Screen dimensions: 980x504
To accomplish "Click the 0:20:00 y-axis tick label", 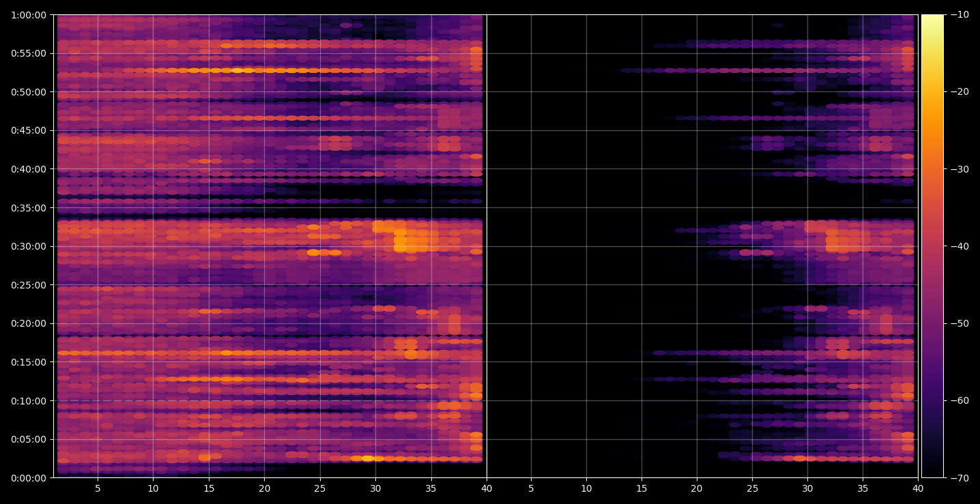I will tap(29, 323).
